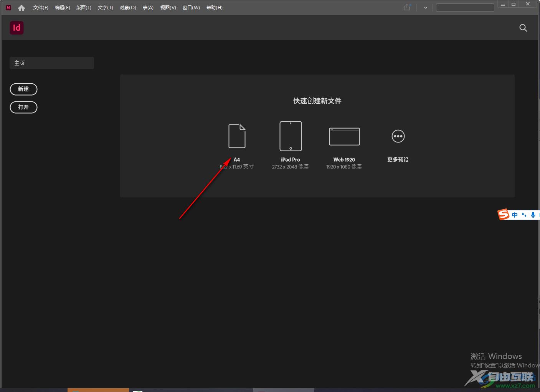Click the Sogou microphone voice input icon

533,215
